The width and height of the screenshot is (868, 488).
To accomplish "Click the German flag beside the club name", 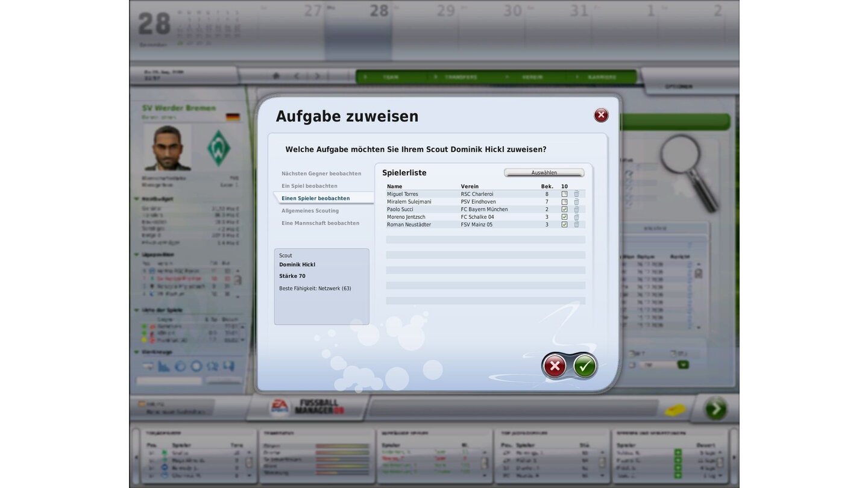I will tap(233, 117).
